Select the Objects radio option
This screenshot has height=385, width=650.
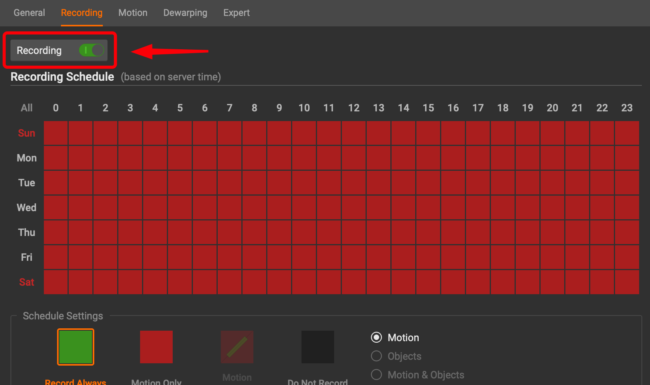[376, 356]
